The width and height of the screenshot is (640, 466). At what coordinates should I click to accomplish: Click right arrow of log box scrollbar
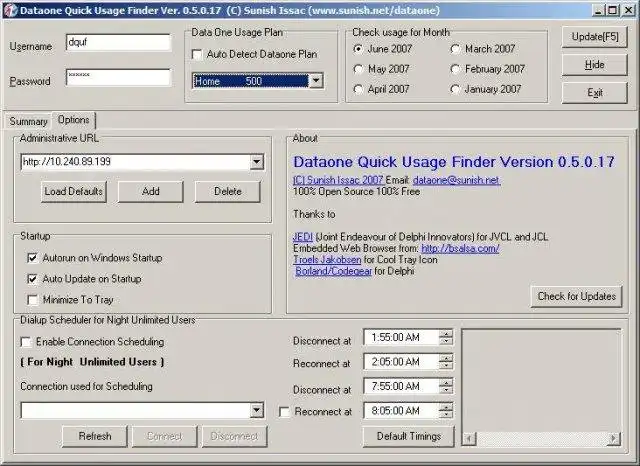tap(613, 439)
